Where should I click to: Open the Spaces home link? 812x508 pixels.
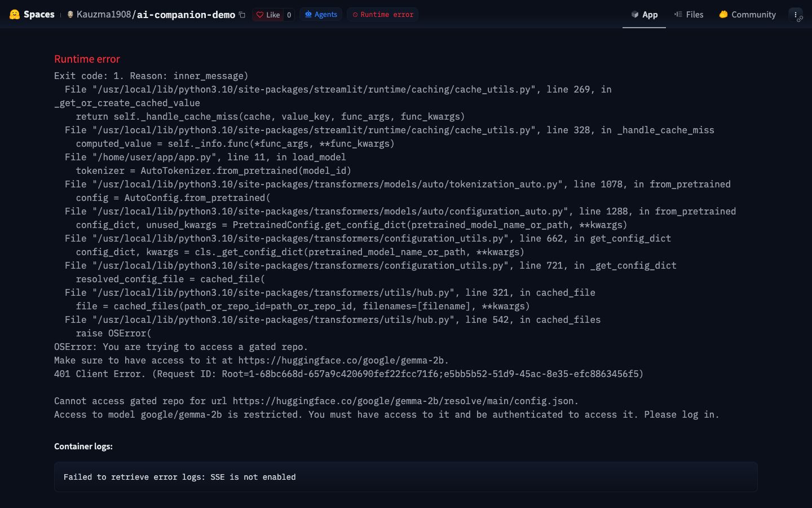(39, 15)
